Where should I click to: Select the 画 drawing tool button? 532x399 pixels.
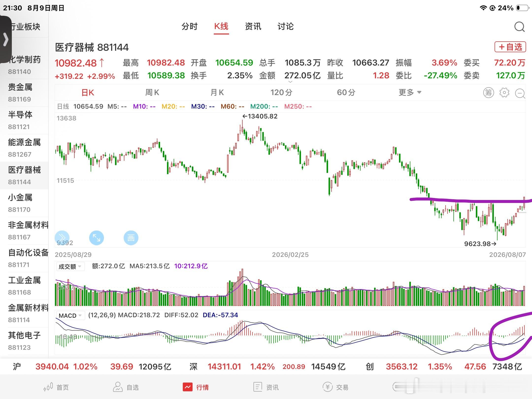click(131, 238)
